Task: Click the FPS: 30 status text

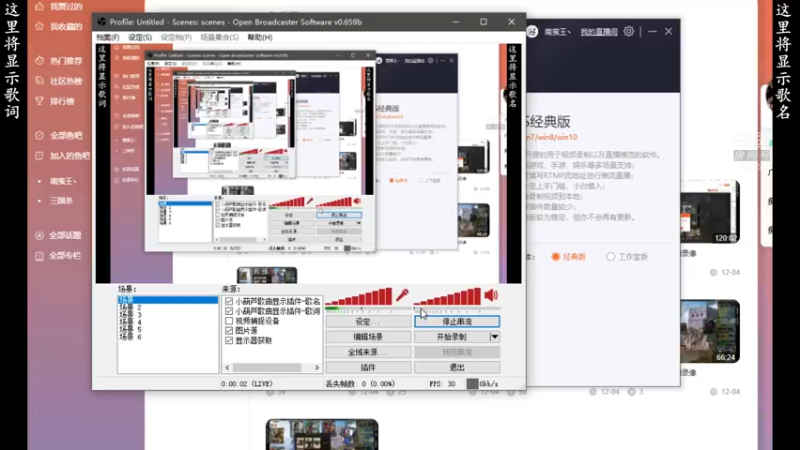Action: click(x=442, y=384)
